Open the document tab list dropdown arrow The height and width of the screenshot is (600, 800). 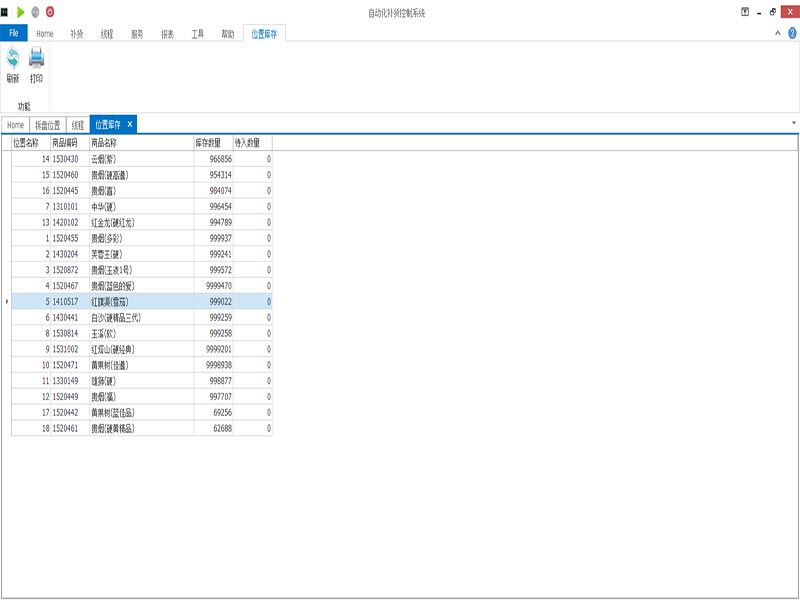tap(793, 123)
